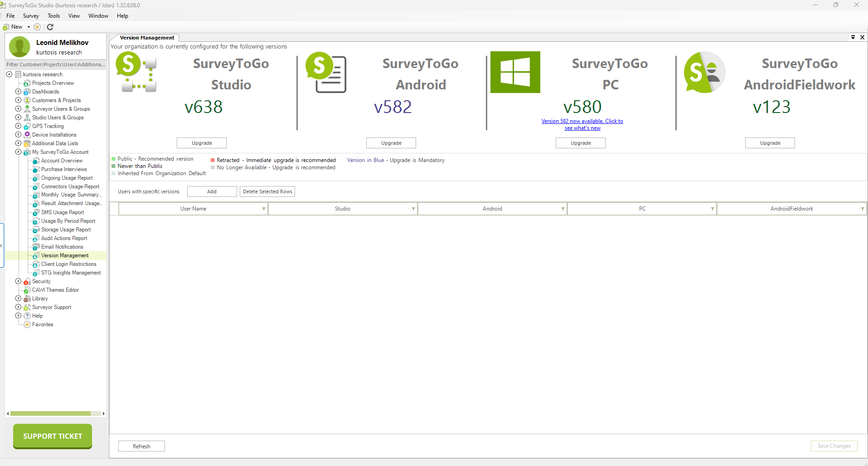Image resolution: width=868 pixels, height=466 pixels.
Task: Collapse the My SurveyToGo Account node
Action: [x=18, y=152]
